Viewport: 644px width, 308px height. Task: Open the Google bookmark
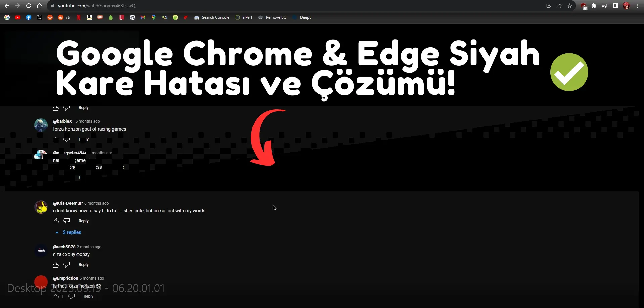7,17
